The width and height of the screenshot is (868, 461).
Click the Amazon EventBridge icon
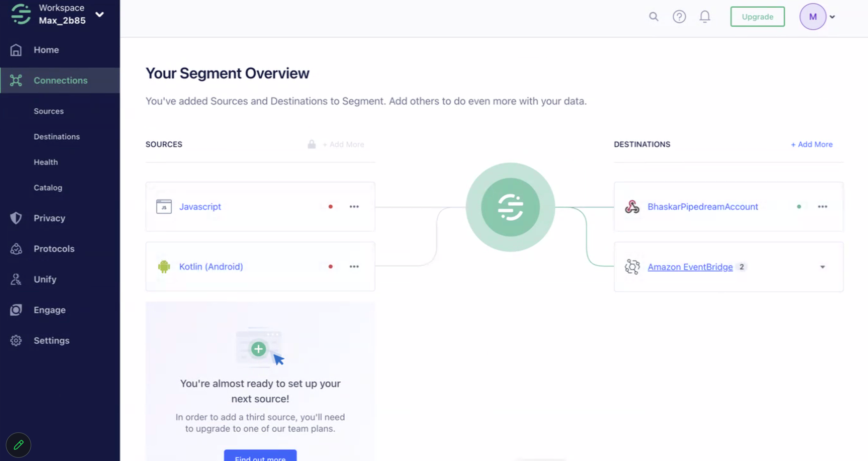pyautogui.click(x=632, y=267)
